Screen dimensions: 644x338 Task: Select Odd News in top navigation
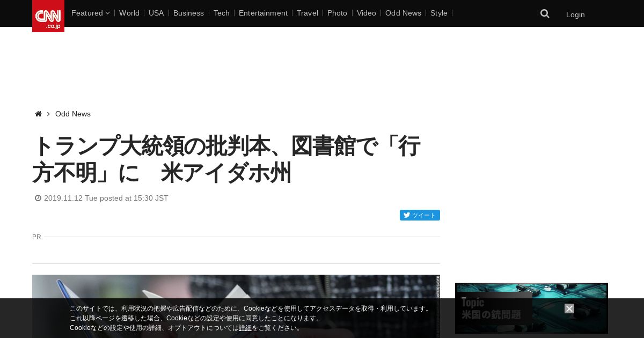click(x=403, y=13)
